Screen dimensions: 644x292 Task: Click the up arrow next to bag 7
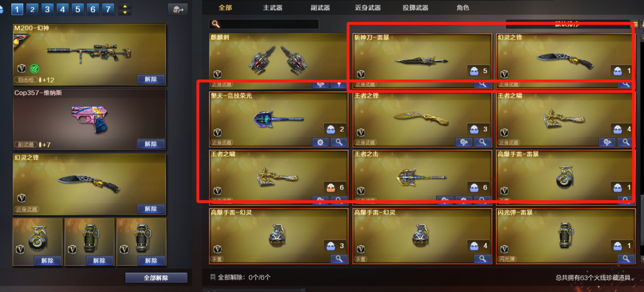(125, 6)
